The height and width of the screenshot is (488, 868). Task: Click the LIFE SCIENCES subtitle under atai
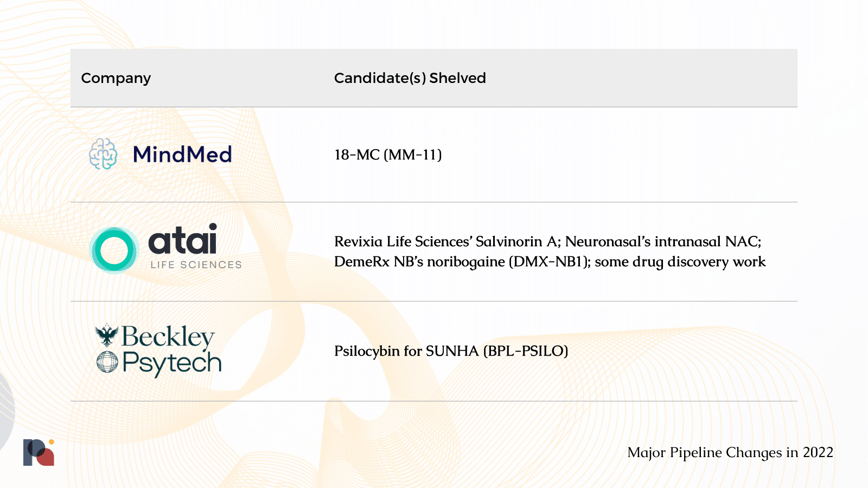click(196, 265)
